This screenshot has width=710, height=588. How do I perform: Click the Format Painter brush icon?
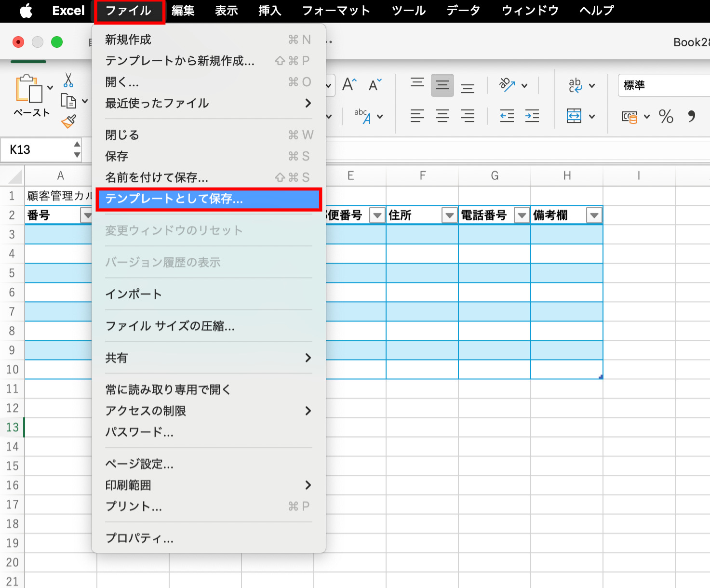68,121
